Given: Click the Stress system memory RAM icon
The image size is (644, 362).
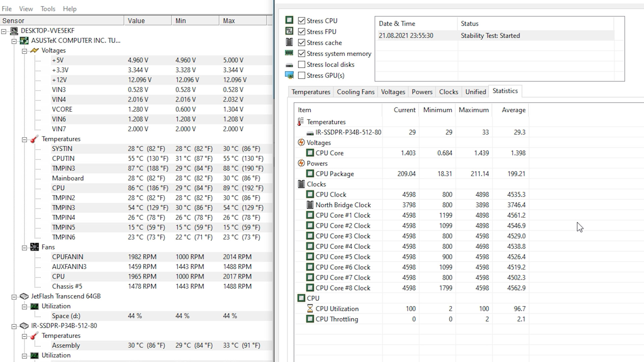Looking at the screenshot, I should 289,53.
